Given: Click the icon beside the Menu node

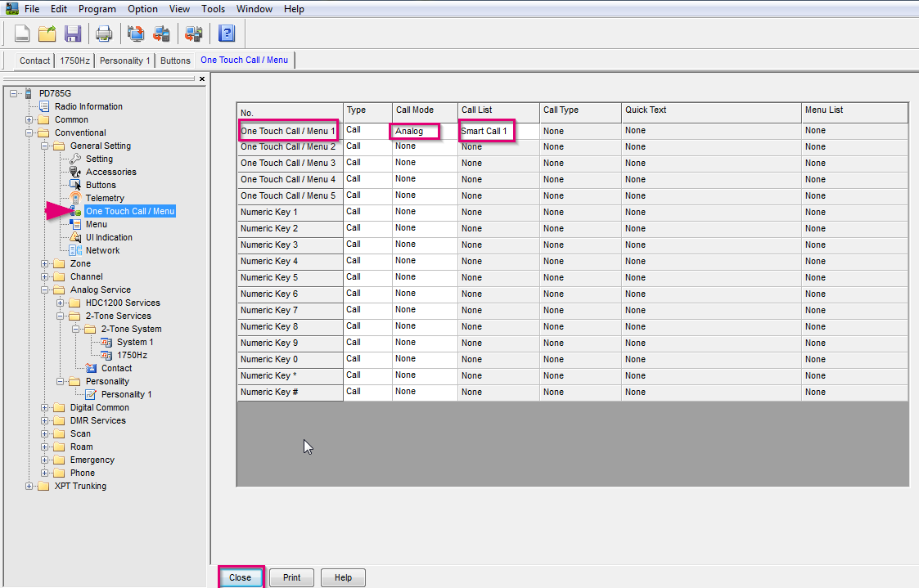Looking at the screenshot, I should [x=75, y=224].
